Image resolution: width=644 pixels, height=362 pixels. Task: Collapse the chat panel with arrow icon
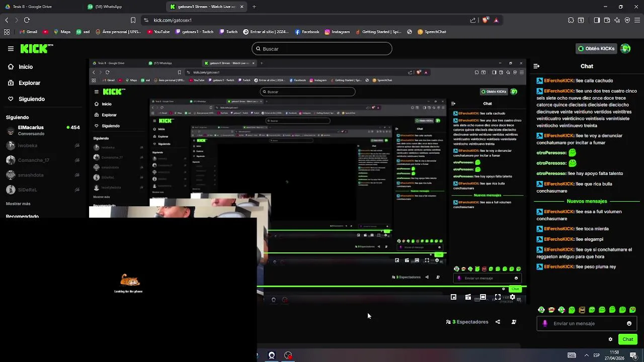[536, 66]
